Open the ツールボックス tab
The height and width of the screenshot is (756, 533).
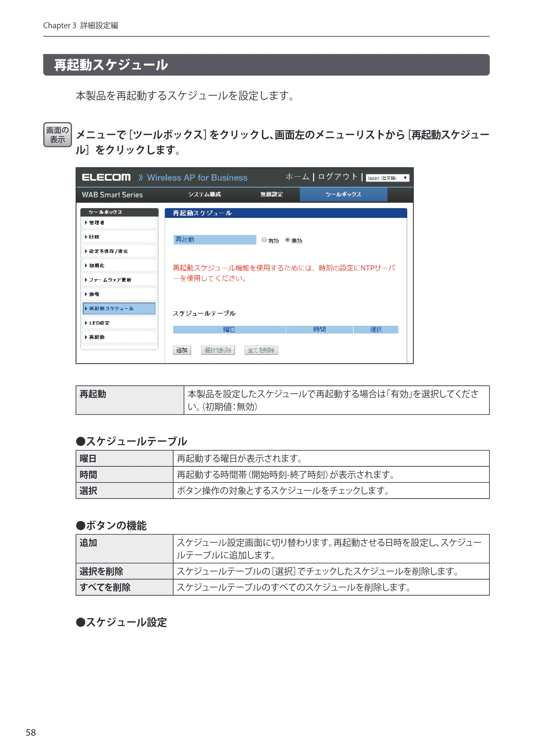click(343, 195)
